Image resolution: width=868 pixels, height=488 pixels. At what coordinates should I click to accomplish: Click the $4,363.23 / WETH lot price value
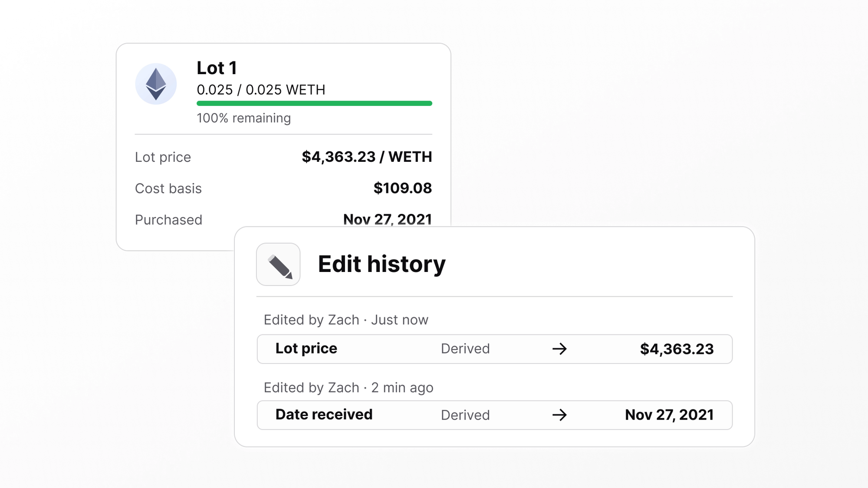(367, 157)
